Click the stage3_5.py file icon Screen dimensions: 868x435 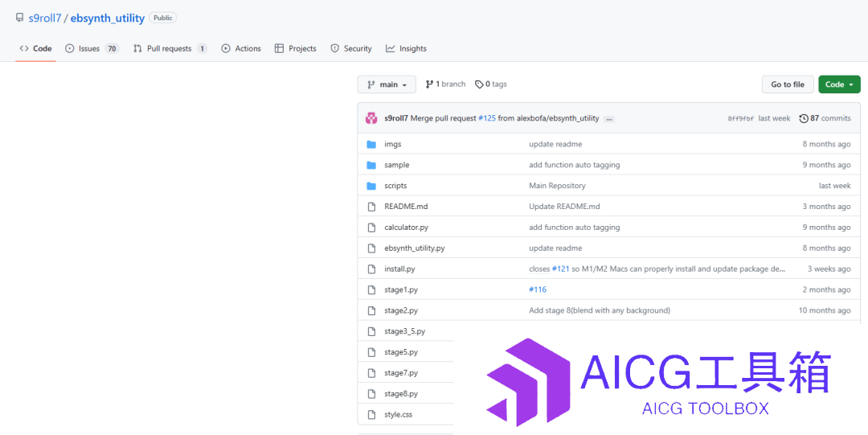pyautogui.click(x=371, y=331)
